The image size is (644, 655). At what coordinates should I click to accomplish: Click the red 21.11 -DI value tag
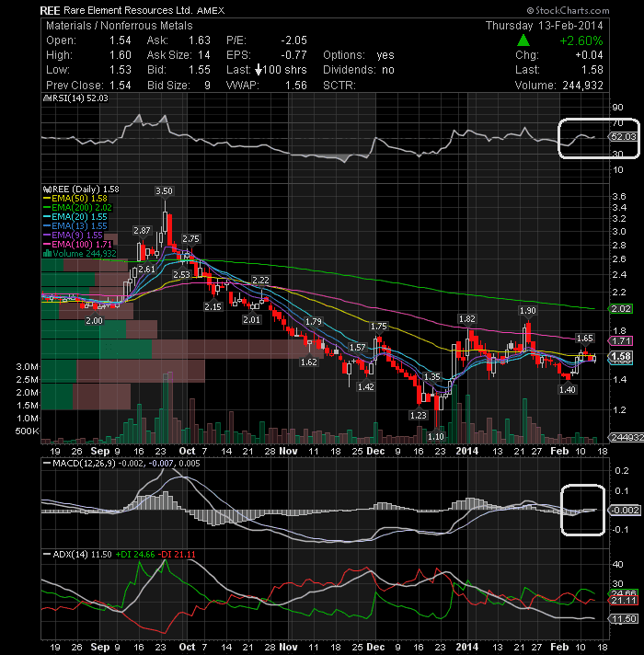click(x=624, y=601)
